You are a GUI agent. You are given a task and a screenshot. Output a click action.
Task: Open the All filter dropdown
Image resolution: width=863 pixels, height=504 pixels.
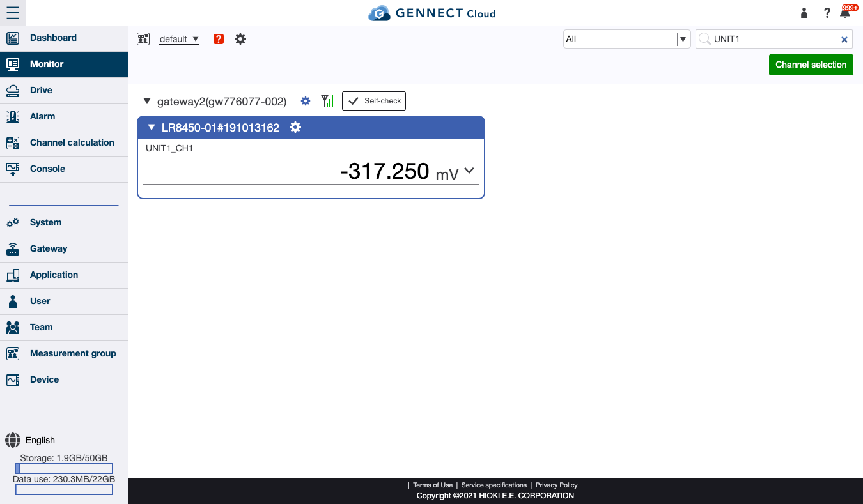click(683, 39)
